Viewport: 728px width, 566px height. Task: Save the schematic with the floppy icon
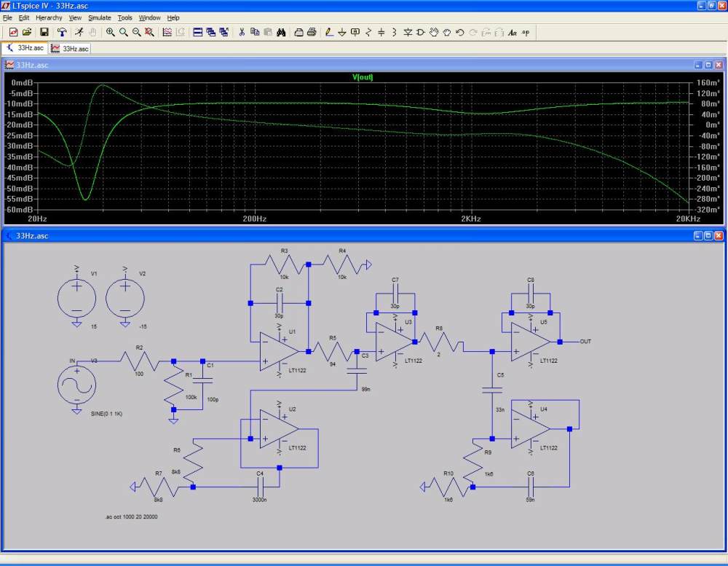click(x=44, y=32)
